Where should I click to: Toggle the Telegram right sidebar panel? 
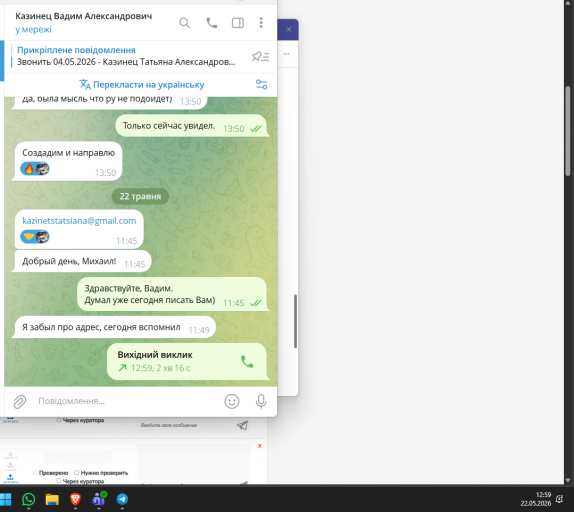click(238, 23)
